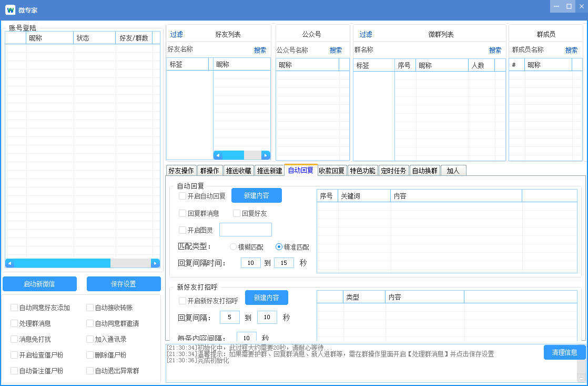This screenshot has height=386, width=588.
Task: Toggle 自动同意好友添加 checkbox
Action: (x=14, y=308)
